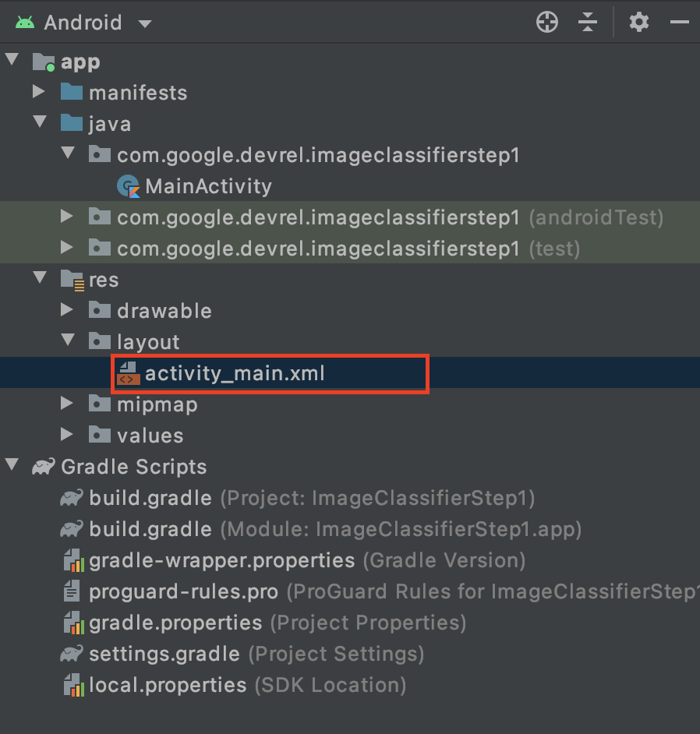
Task: Click the Collapse All icon in toolbar
Action: [x=588, y=23]
